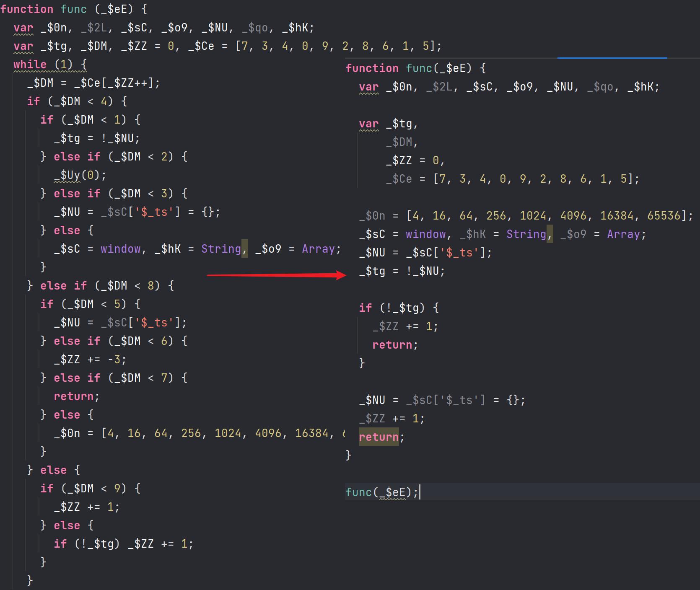Image resolution: width=700 pixels, height=590 pixels.
Task: Click the highlighted 'return' keyword in right pane
Action: pos(379,437)
